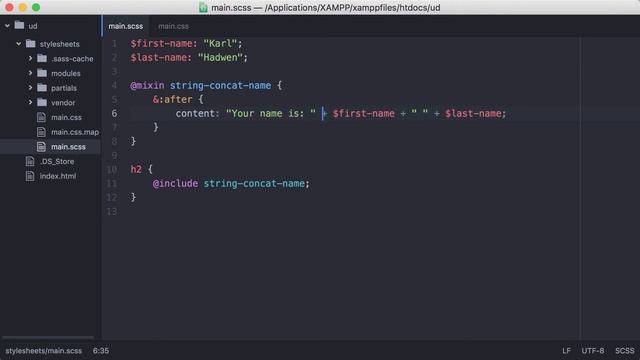Open the LF line ending selector

[x=566, y=351]
